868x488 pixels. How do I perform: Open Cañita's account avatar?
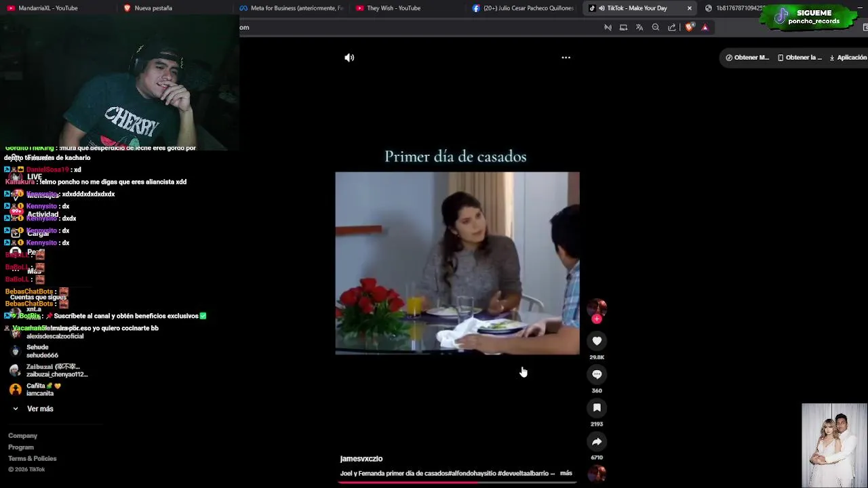click(x=15, y=390)
